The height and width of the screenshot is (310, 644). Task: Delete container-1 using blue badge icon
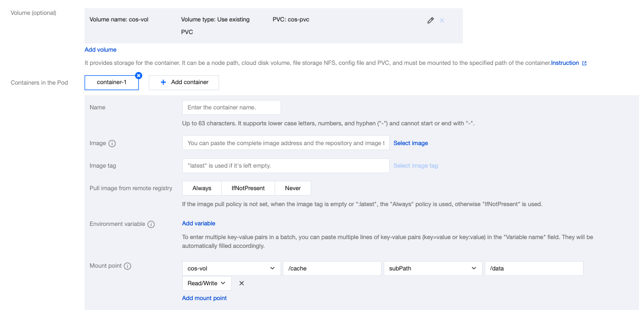[x=138, y=75]
